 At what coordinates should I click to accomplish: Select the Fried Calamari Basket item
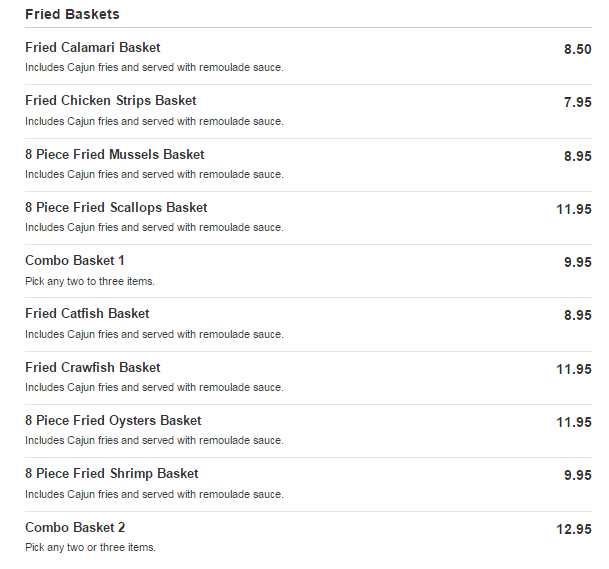pos(92,48)
